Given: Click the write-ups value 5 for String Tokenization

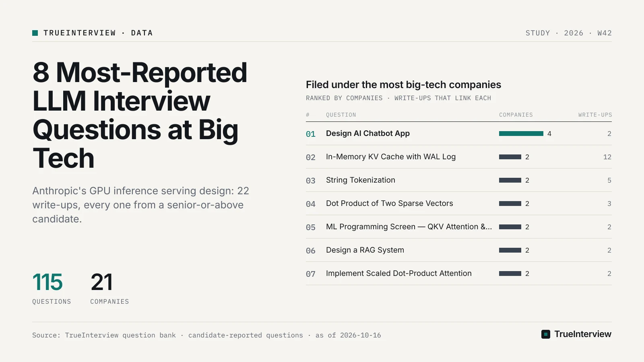Looking at the screenshot, I should [x=609, y=180].
